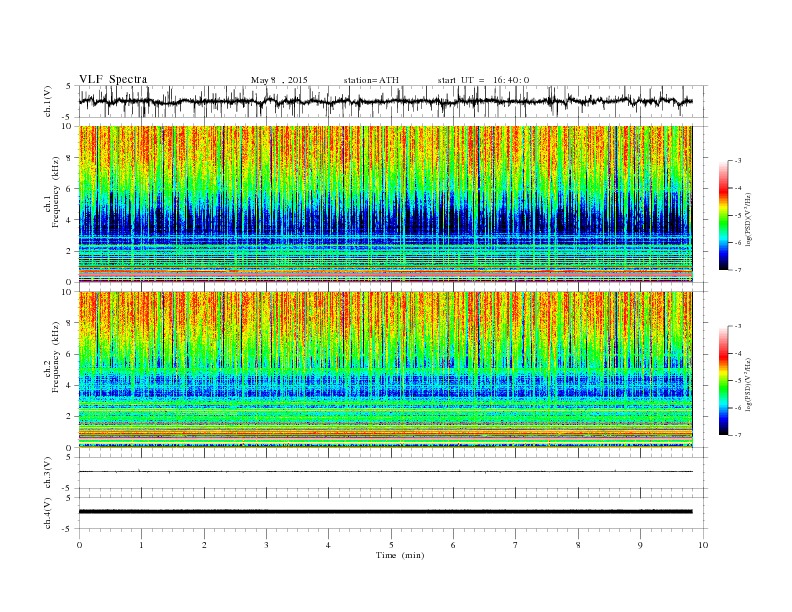792x612 pixels.
Task: Click the '4' kHz tick of ch.2 spectrogram
Action: tap(70, 386)
